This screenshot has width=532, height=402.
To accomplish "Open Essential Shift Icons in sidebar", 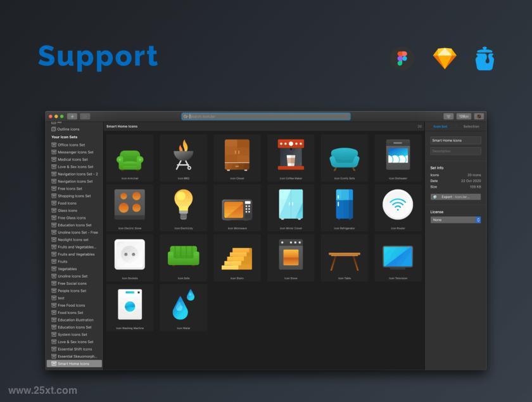I will [74, 349].
